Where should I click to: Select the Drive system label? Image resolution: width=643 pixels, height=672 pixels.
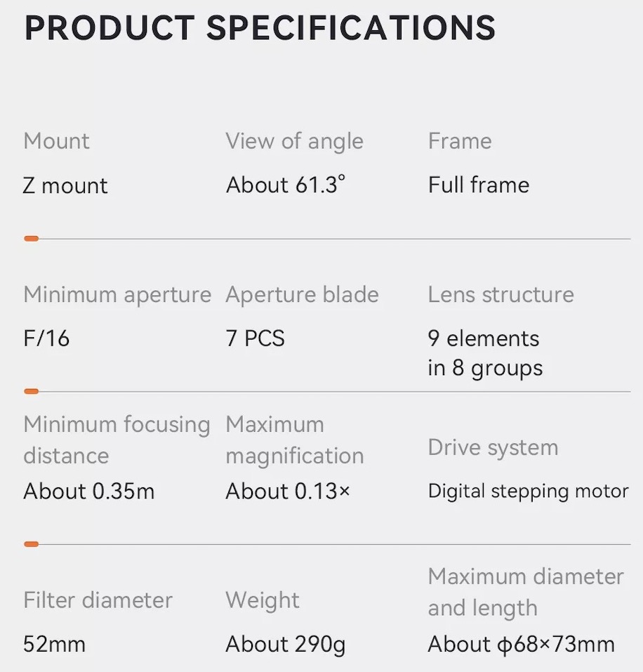pyautogui.click(x=493, y=448)
